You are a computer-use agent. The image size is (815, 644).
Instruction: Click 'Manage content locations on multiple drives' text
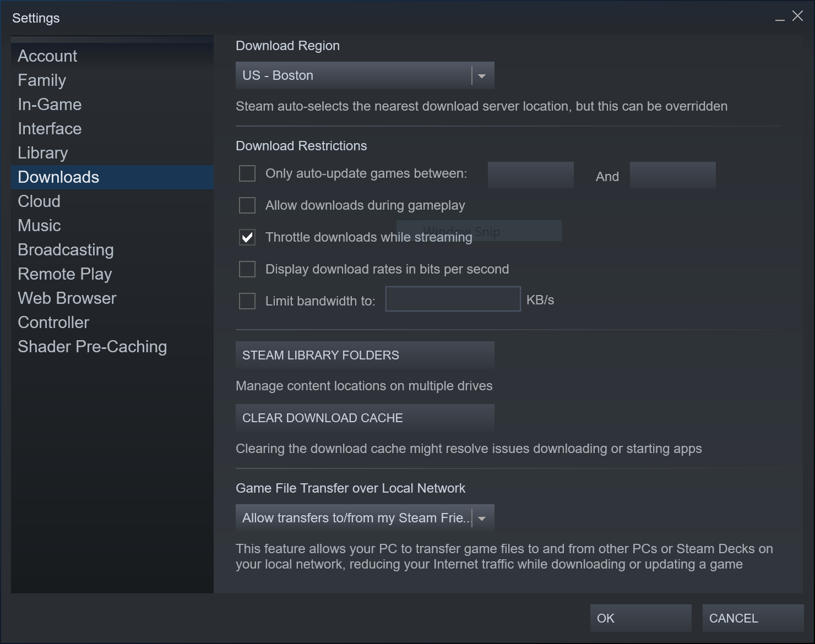click(x=364, y=386)
